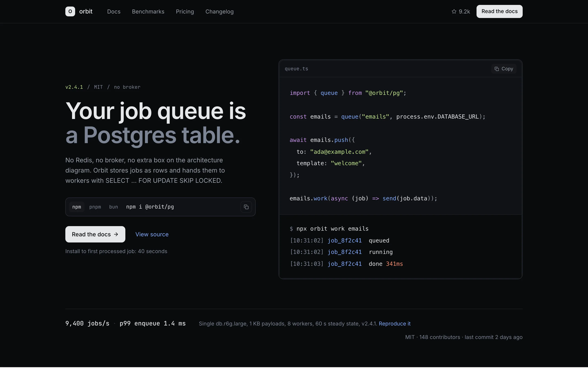Click the GitHub star icon

454,11
